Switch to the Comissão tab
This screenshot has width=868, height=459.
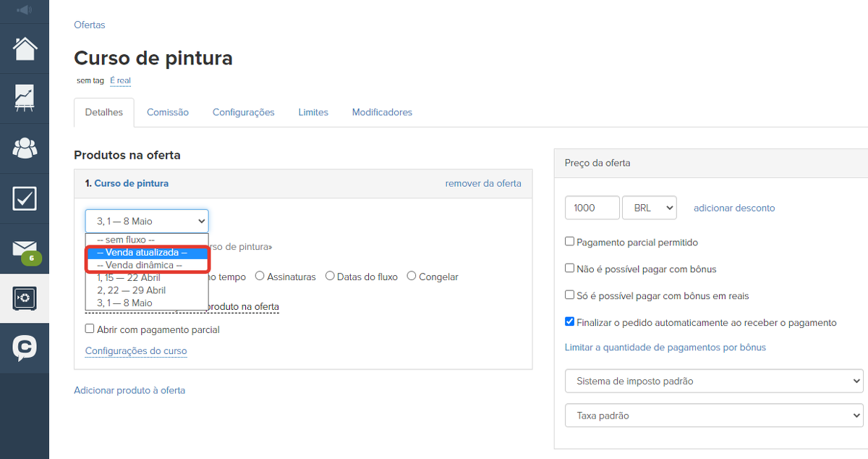click(x=168, y=112)
